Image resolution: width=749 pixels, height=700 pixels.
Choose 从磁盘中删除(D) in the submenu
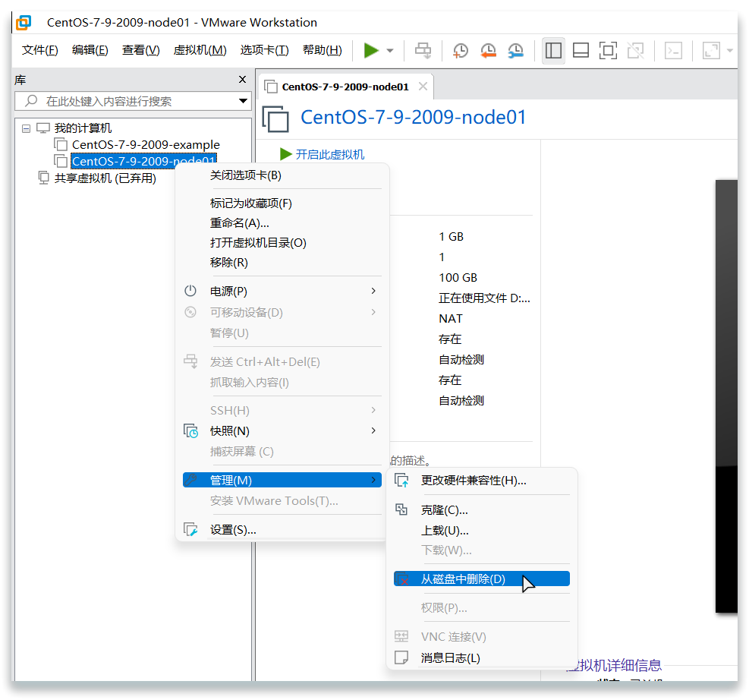[482, 579]
